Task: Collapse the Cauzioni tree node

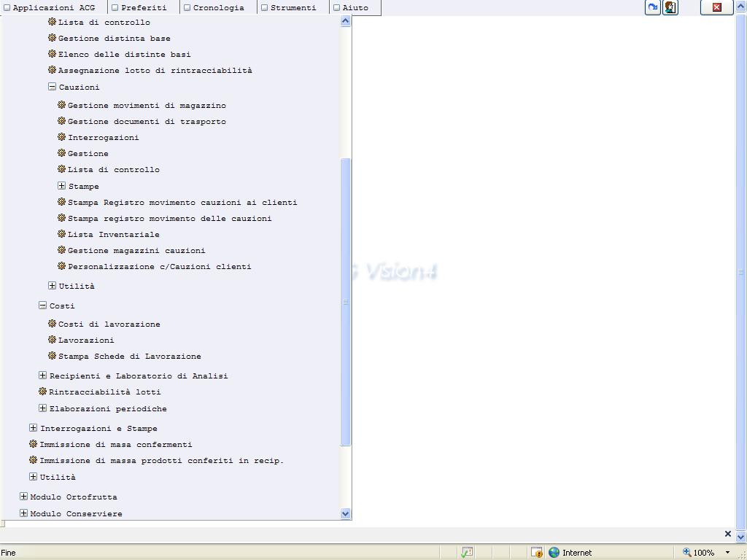Action: click(52, 87)
